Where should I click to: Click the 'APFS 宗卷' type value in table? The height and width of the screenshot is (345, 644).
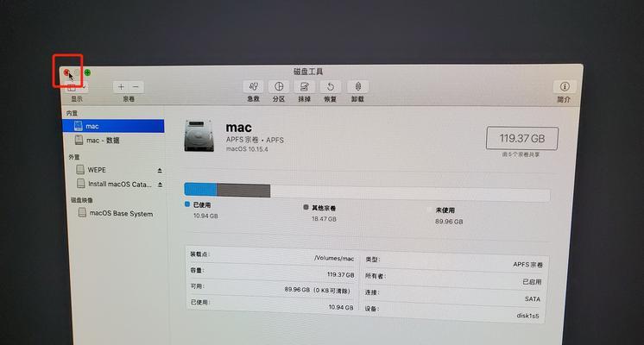click(527, 265)
